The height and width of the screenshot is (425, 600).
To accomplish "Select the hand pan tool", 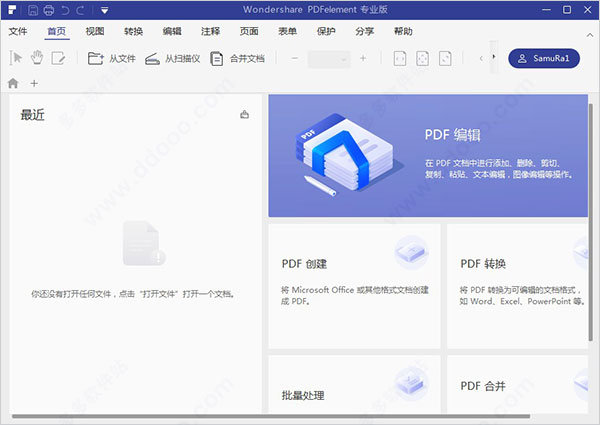I will [x=37, y=58].
